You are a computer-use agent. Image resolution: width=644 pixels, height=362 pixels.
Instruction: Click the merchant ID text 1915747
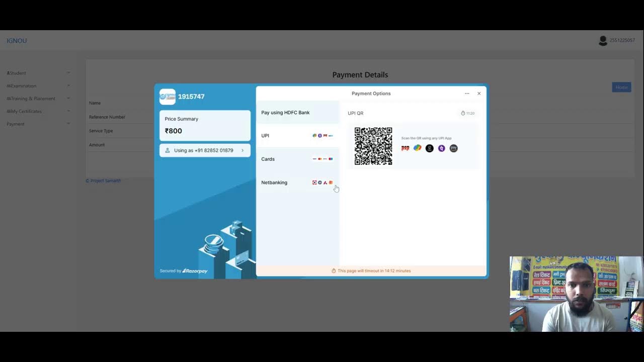point(191,97)
